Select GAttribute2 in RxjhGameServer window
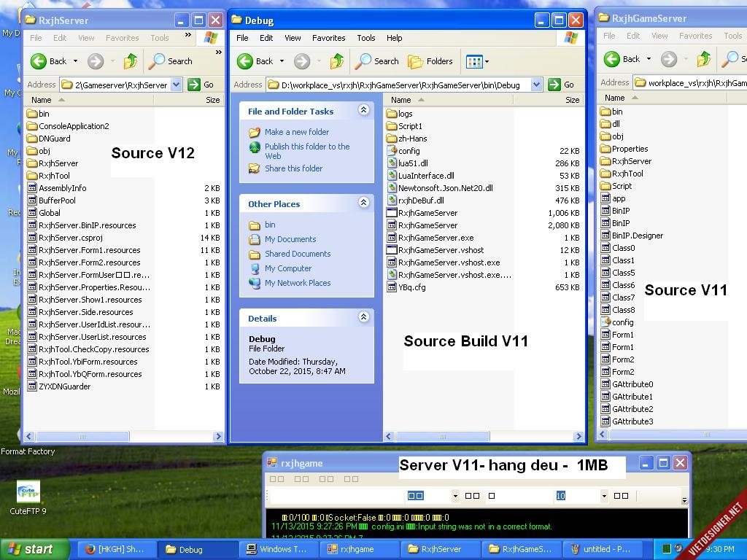Screen dimensions: 747x560 (x=627, y=409)
